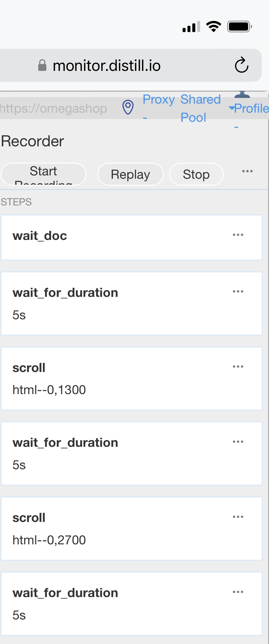Tap the location pin icon
The image size is (269, 644).
[128, 107]
